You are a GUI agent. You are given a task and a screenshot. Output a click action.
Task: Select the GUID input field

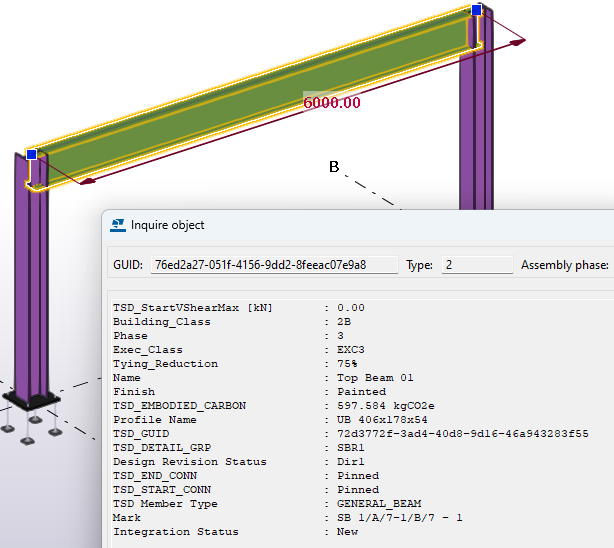click(274, 265)
